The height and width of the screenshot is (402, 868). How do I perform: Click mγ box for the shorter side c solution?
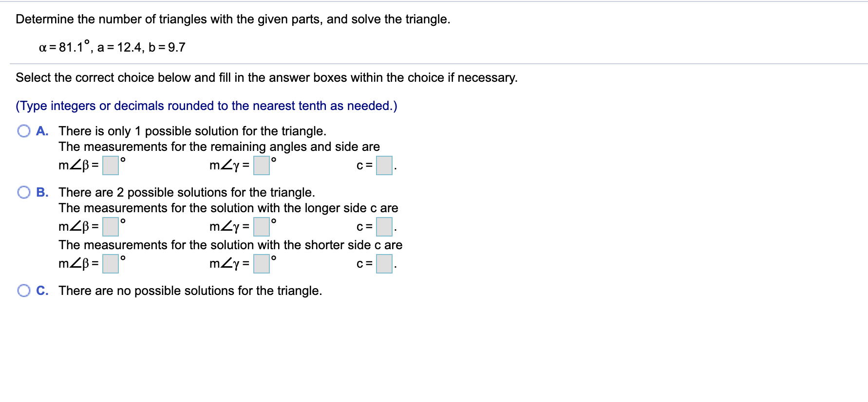point(261,264)
